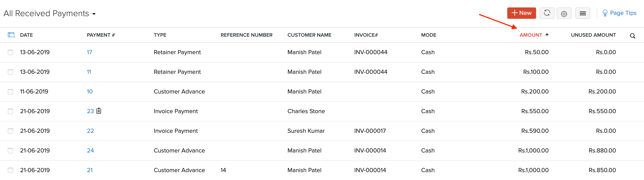Open payment number 21
Screen dimensions: 644x180
(x=90, y=170)
